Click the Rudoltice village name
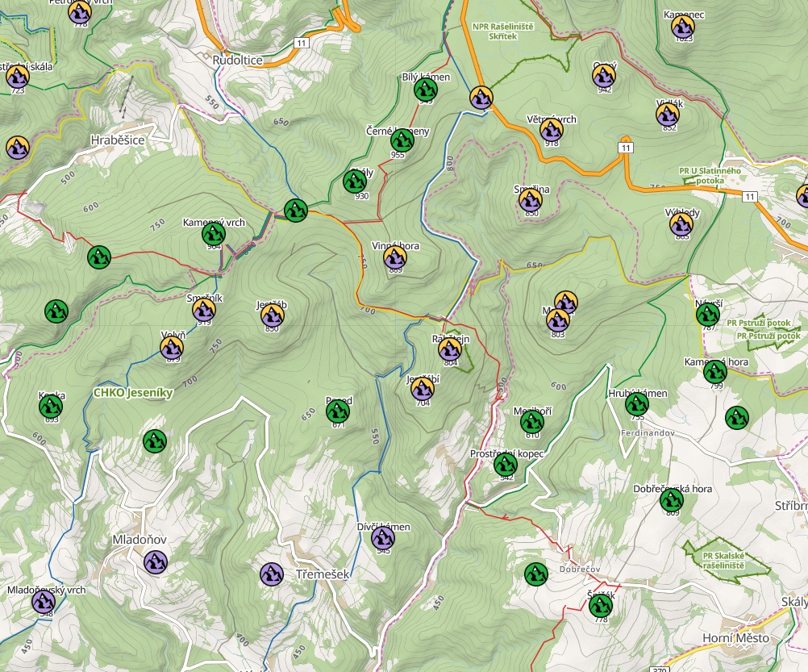808x672 pixels. click(236, 60)
